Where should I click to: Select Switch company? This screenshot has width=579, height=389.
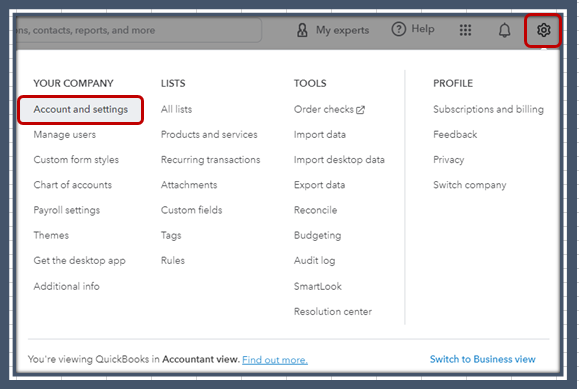(x=470, y=185)
